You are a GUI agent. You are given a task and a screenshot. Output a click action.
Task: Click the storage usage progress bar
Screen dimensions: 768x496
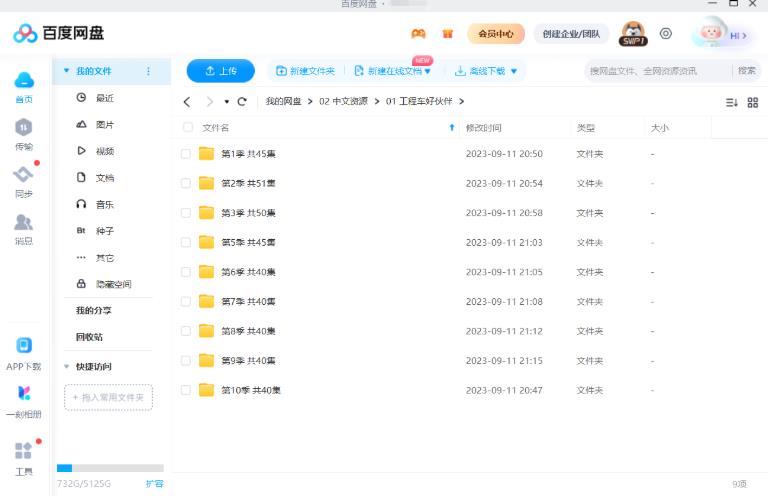[110, 468]
